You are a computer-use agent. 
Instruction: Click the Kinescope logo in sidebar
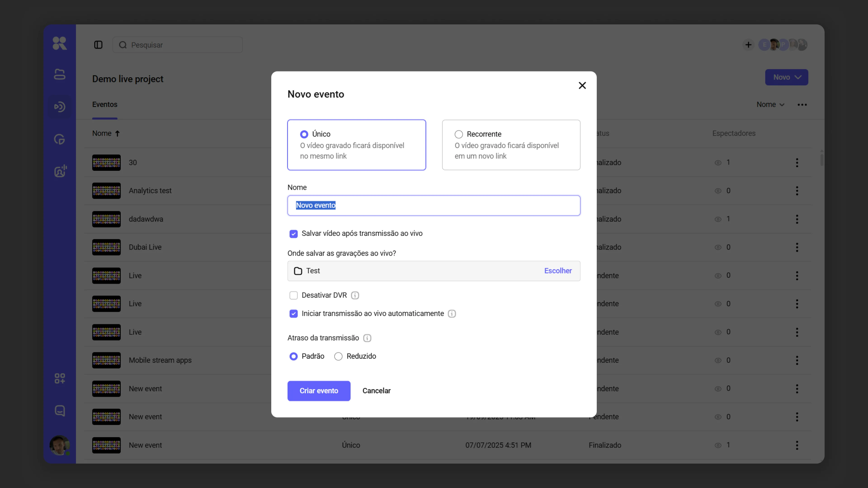pyautogui.click(x=60, y=43)
